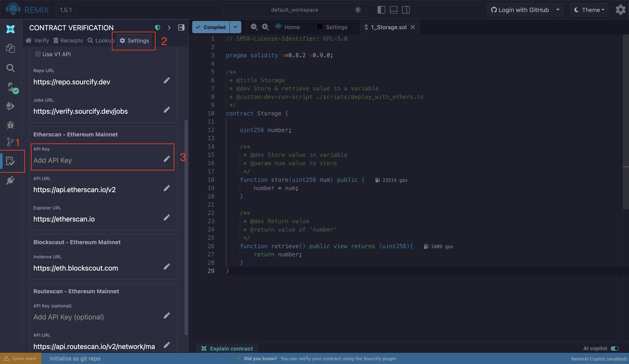Image resolution: width=629 pixels, height=364 pixels.
Task: Click RemixAI Copilot (enabled) status text
Action: [599, 359]
